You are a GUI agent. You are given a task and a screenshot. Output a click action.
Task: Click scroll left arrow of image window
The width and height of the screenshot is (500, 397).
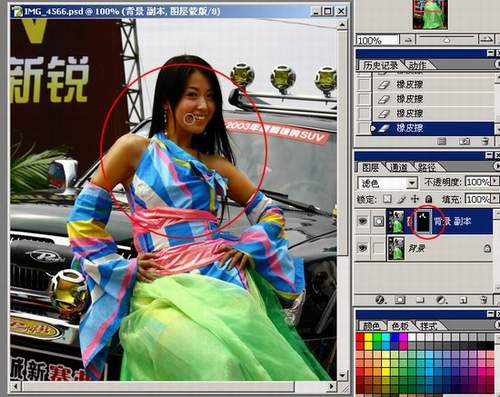point(15,386)
